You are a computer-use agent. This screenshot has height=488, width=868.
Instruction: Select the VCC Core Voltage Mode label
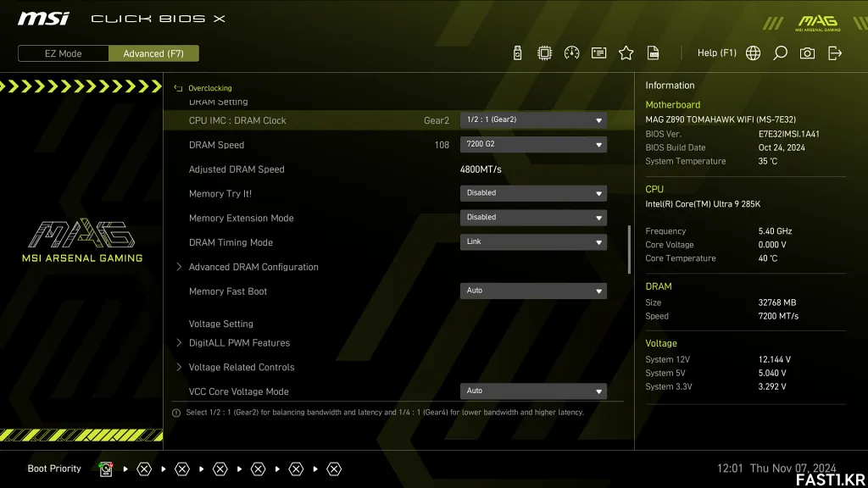point(238,391)
